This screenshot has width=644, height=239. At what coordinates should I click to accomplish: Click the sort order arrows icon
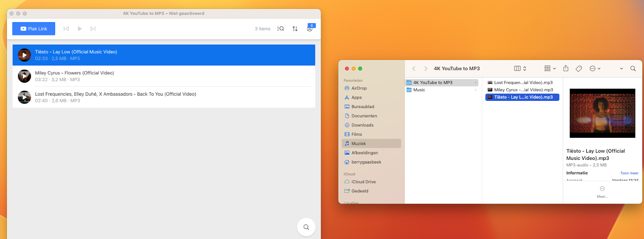pos(295,29)
